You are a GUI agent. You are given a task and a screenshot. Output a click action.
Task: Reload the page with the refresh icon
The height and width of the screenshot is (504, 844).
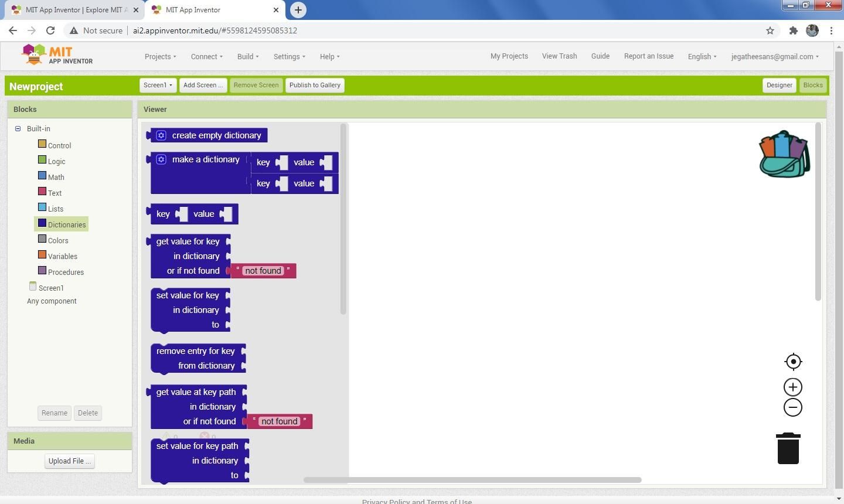tap(50, 30)
